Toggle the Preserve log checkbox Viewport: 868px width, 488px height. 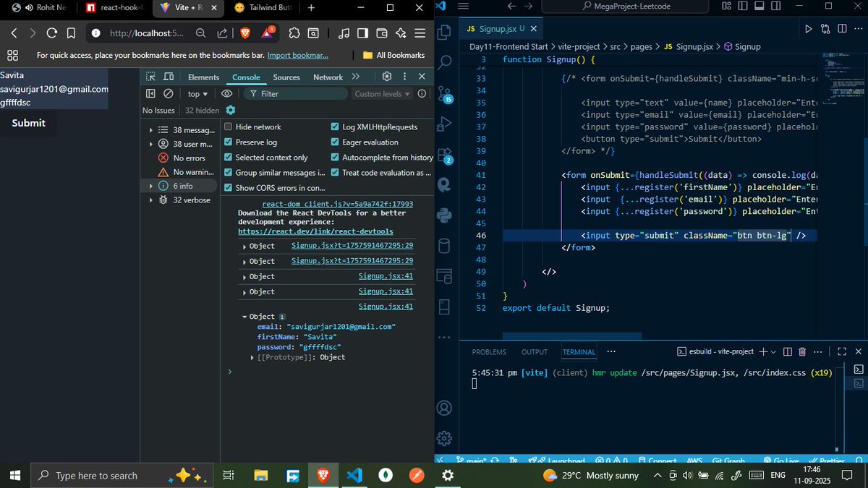229,142
